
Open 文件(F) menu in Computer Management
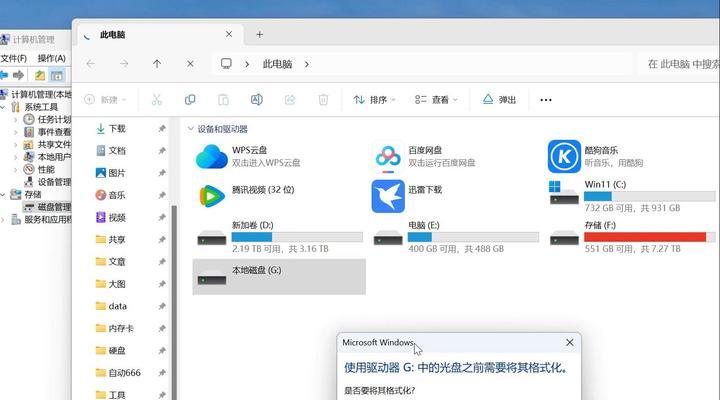point(14,58)
